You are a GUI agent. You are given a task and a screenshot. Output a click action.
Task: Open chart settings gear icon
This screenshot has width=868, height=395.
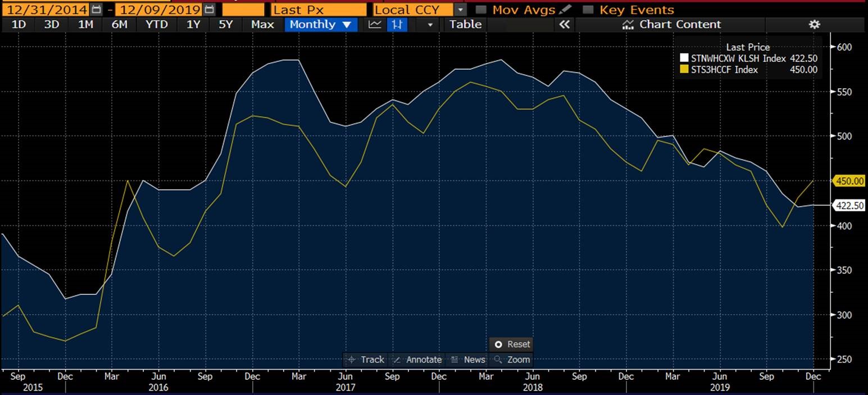(x=814, y=24)
